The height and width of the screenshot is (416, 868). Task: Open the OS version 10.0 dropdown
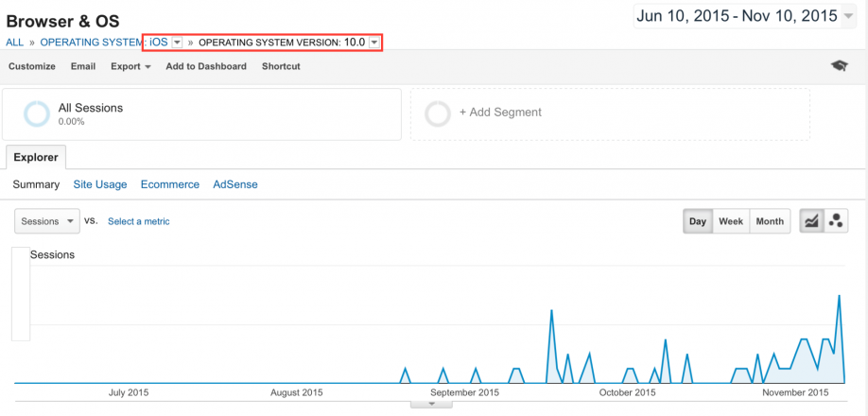374,43
